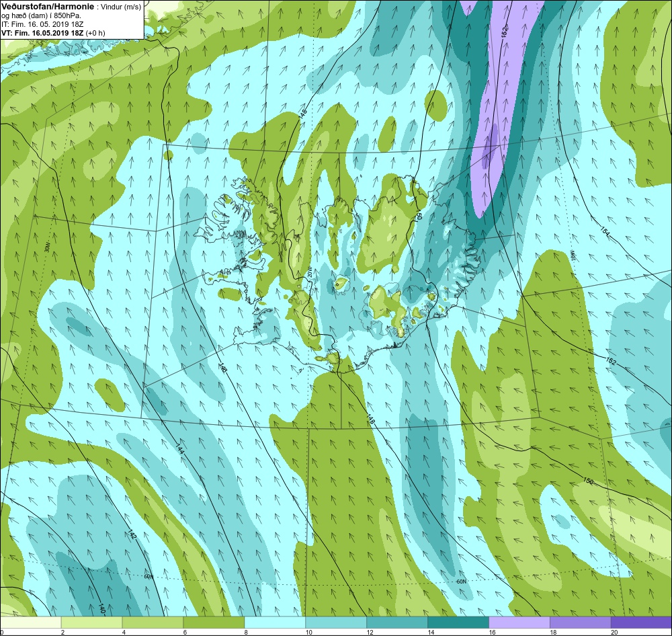
Task: Select the 10–12 m/s aqua legend swatch
Action: tap(336, 623)
